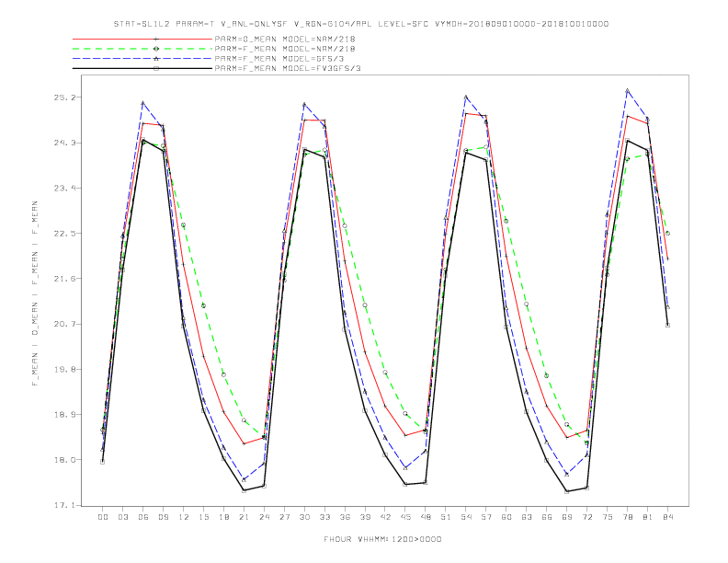Click x-axis forecast hour label 12
Image resolution: width=728 pixels, height=563 pixels.
(184, 517)
